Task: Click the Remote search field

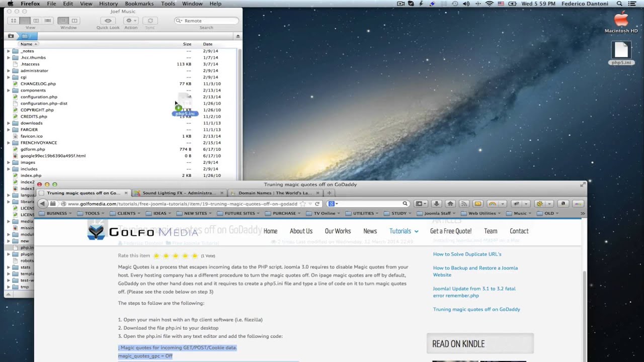Action: pos(206,21)
